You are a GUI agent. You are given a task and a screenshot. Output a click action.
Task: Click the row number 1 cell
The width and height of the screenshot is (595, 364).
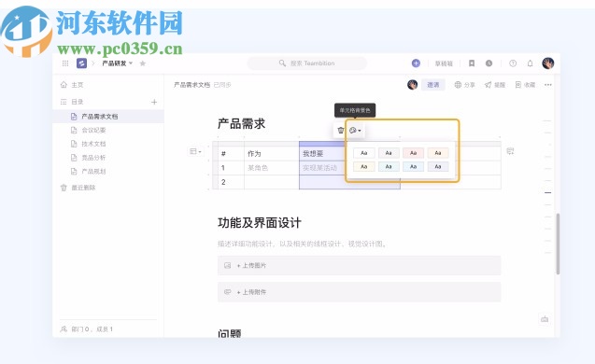(x=231, y=168)
